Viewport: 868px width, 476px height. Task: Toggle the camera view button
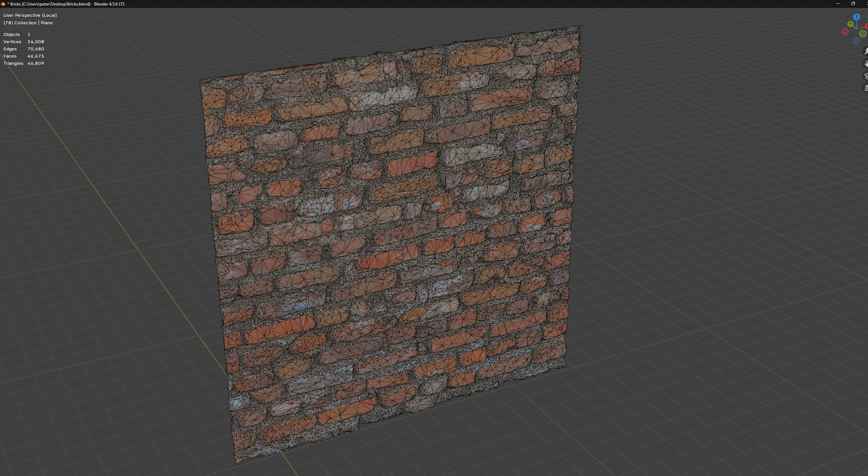coord(866,76)
